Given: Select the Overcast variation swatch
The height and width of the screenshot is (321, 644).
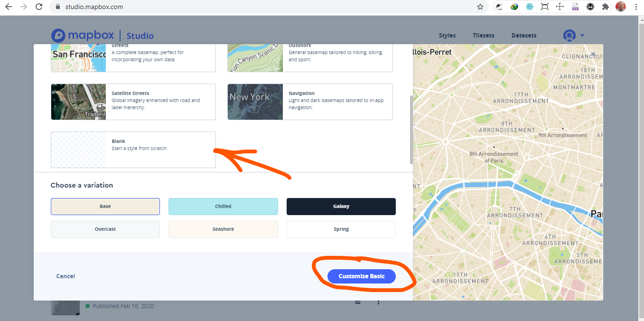Looking at the screenshot, I should click(x=105, y=229).
